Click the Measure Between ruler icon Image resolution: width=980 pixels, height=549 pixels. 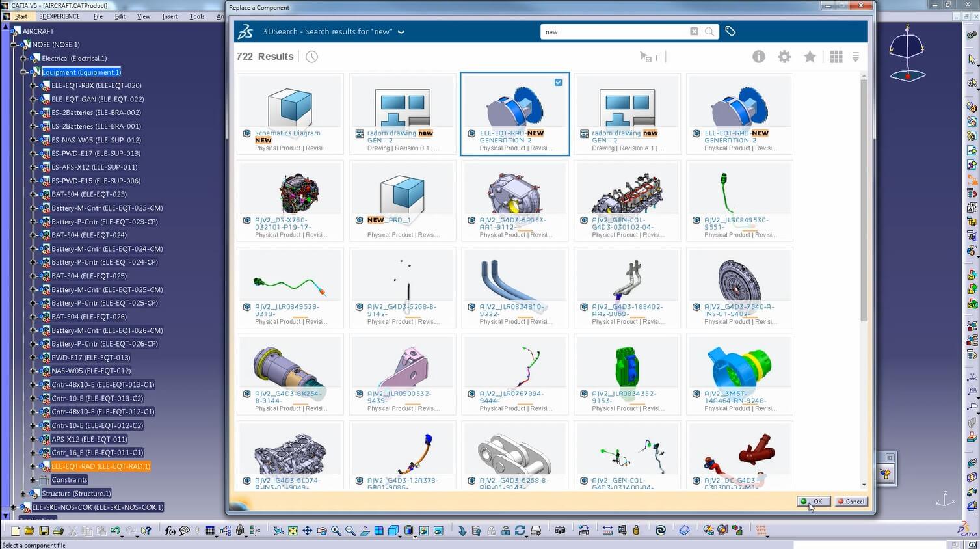607,531
